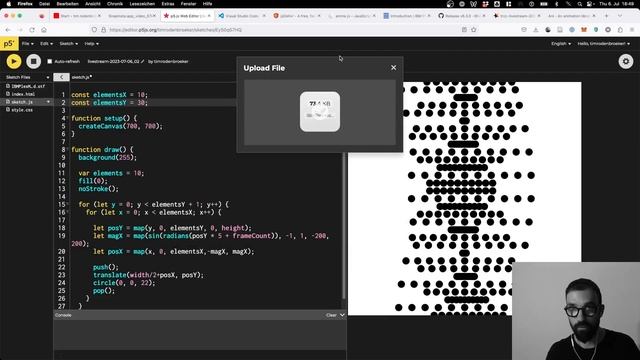Go to browser home page icon
640x360 pixels.
tap(44, 30)
